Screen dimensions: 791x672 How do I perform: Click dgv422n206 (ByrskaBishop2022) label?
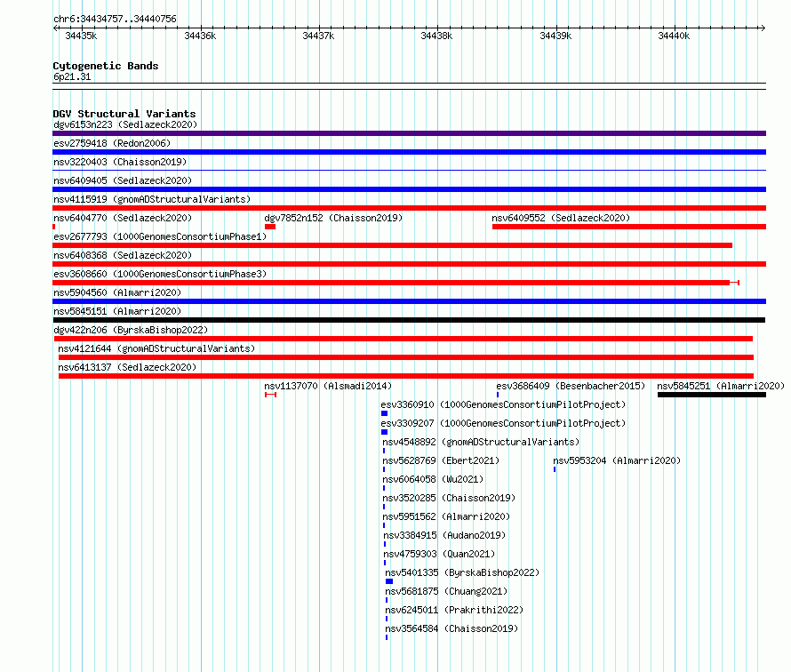(131, 330)
